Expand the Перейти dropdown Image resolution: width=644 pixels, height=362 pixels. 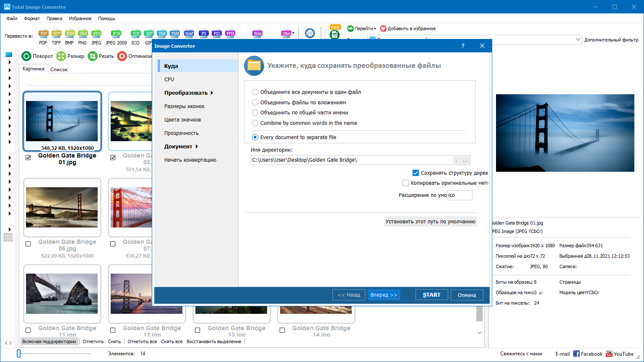362,28
